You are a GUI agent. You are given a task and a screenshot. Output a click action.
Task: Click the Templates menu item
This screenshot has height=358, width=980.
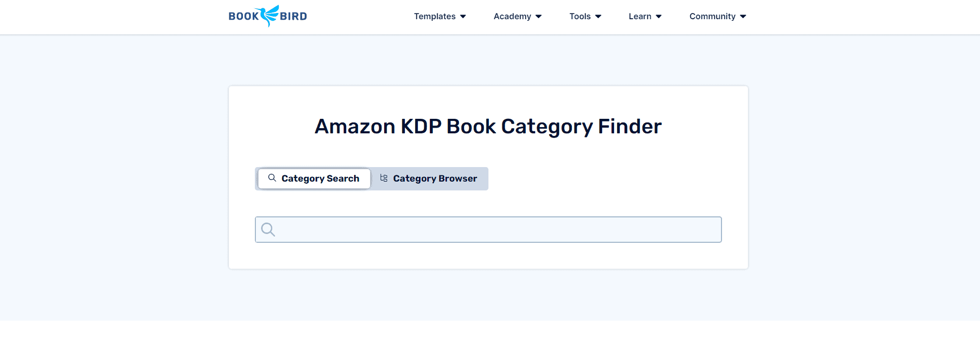[434, 16]
